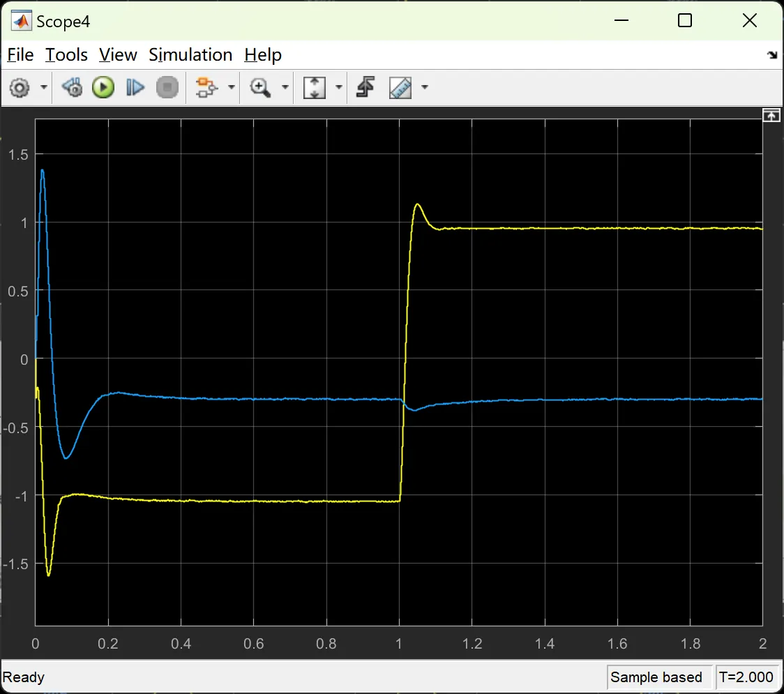Screen dimensions: 784x694
Task: Click the Scale Y-Axis Limits icon
Action: pyautogui.click(x=315, y=87)
